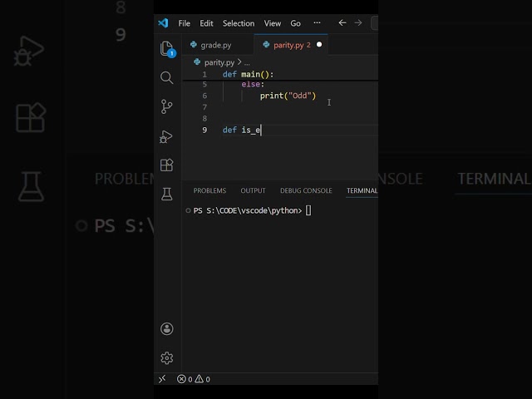This screenshot has height=399, width=532.
Task: Click parity.py in the breadcrumb
Action: click(219, 62)
